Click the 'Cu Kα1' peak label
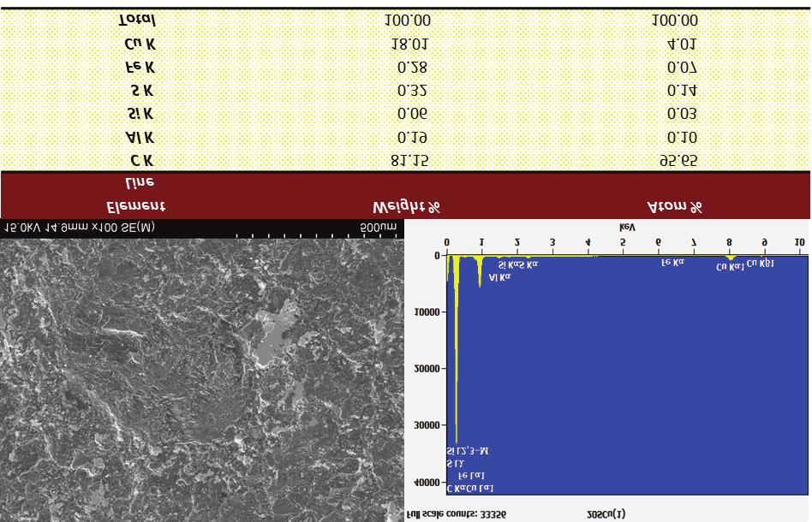812x522 pixels. (x=730, y=268)
